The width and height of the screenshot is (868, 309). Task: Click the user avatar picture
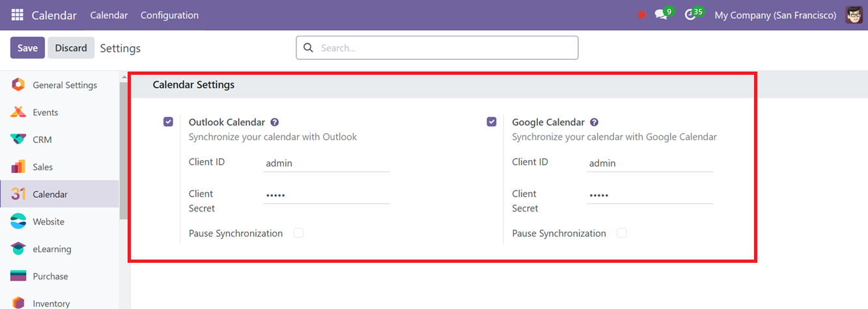pos(854,15)
